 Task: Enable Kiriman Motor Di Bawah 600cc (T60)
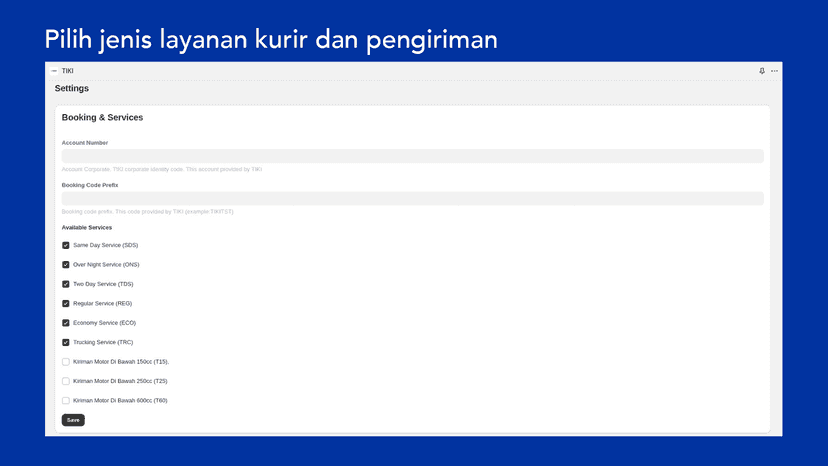[x=65, y=400]
